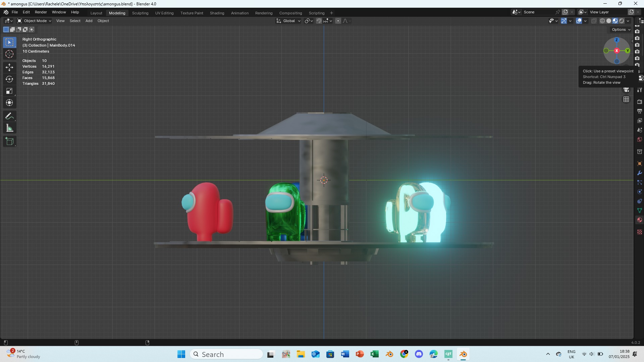
Task: Open the Texture properties tab
Action: (x=640, y=232)
